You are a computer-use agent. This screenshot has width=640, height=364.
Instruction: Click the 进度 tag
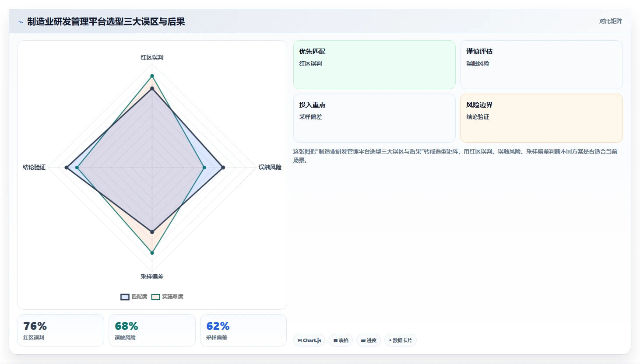coord(369,340)
